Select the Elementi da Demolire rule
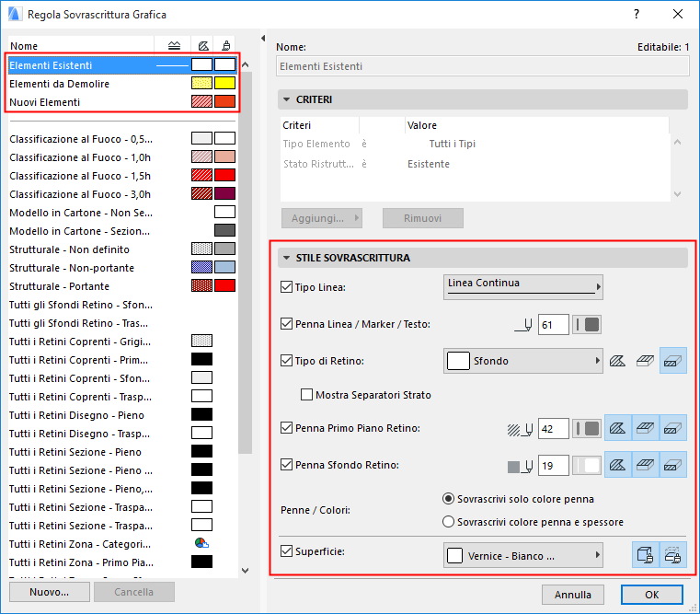Screen dimensions: 700x614 [x=122, y=84]
